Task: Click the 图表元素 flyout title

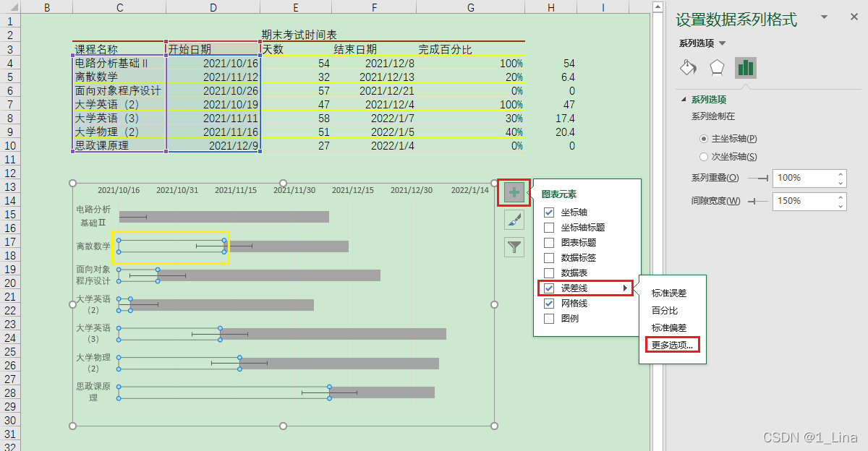Action: tap(558, 194)
